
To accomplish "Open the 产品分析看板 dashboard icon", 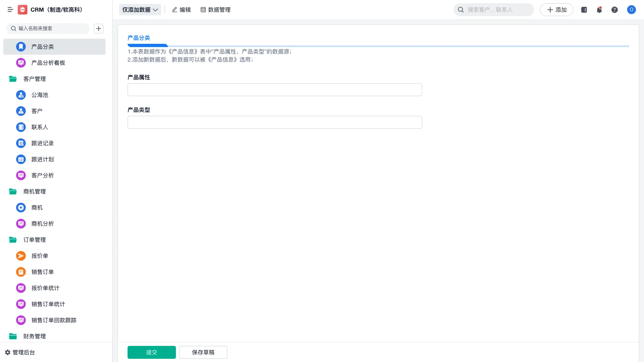I will pos(21,63).
